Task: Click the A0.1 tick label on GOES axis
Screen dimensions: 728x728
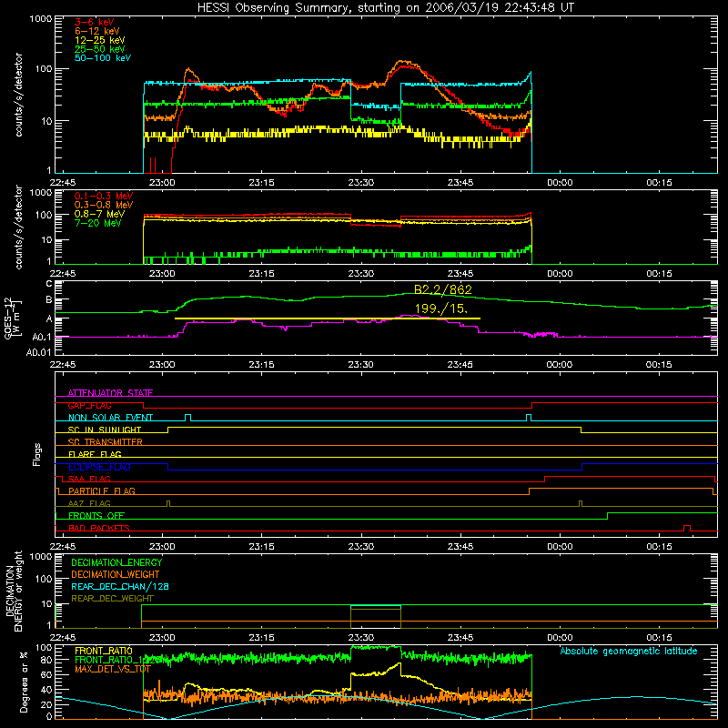Action: coord(42,337)
